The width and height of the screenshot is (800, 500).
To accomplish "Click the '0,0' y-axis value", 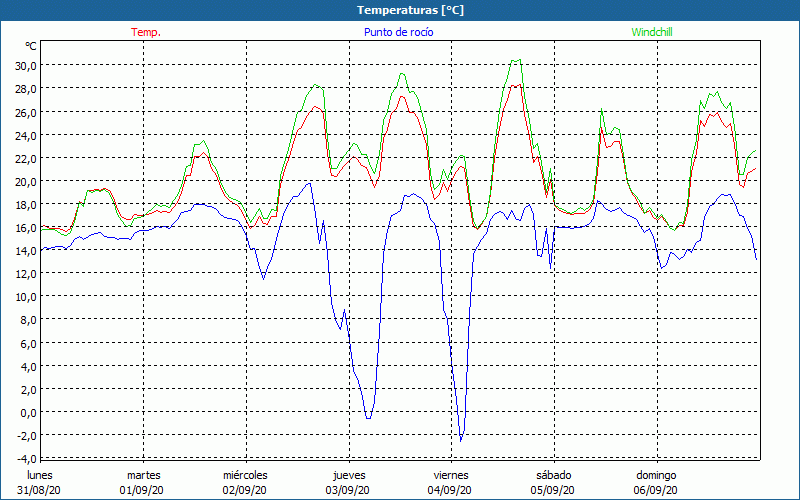I will point(28,412).
